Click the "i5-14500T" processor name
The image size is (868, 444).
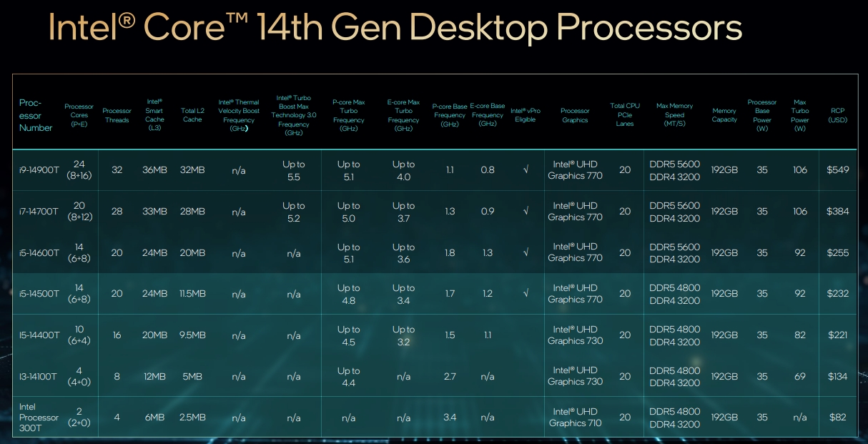39,294
